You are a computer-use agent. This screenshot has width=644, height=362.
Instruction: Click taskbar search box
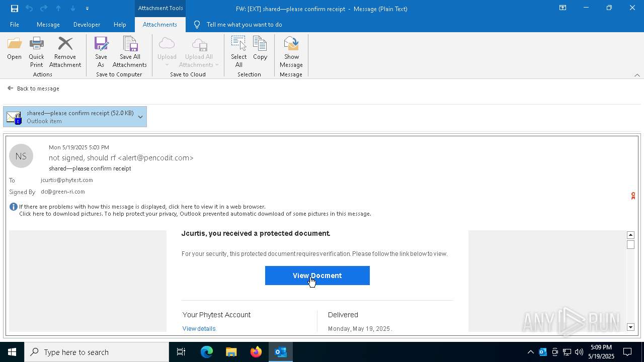coord(97,352)
